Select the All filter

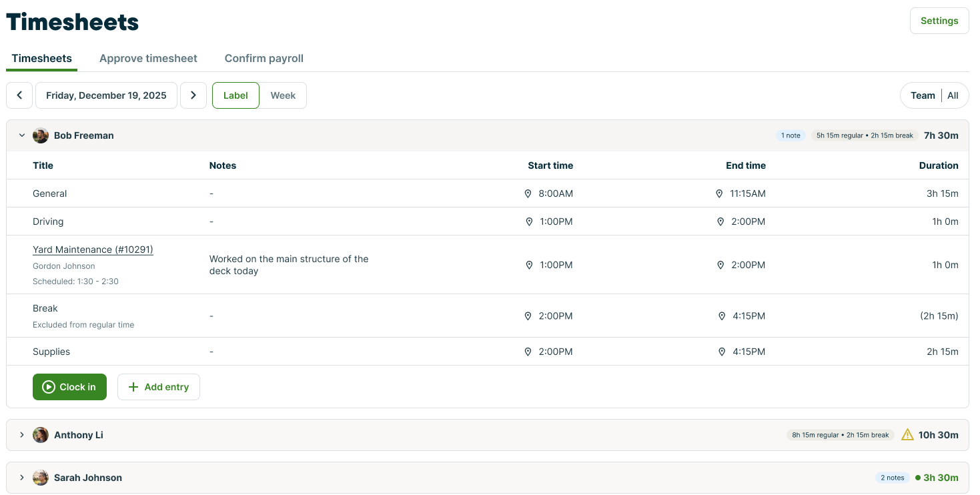point(953,95)
